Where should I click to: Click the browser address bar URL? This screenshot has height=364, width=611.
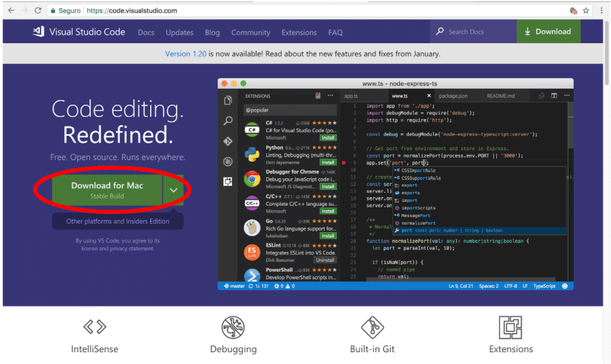point(132,11)
